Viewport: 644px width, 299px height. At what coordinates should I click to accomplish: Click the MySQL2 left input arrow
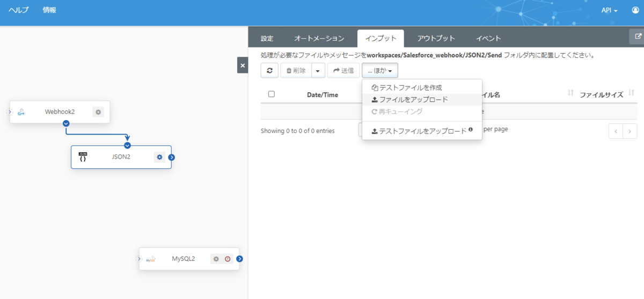click(x=138, y=259)
